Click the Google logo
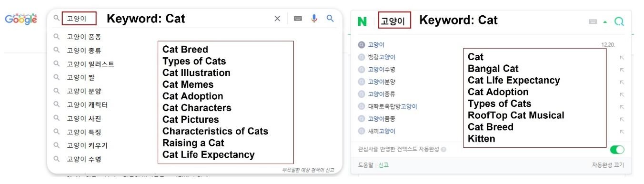This screenshot has height=184, width=644. [21, 19]
